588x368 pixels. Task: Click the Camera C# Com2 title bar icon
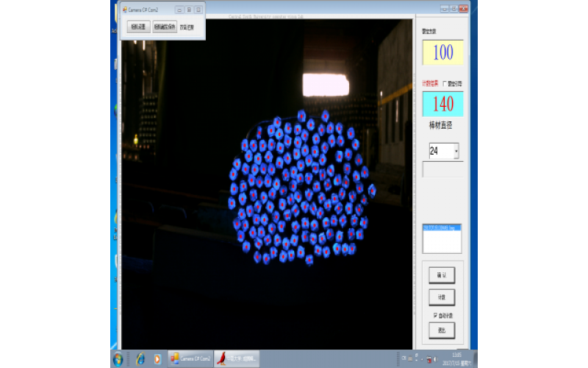coord(125,10)
